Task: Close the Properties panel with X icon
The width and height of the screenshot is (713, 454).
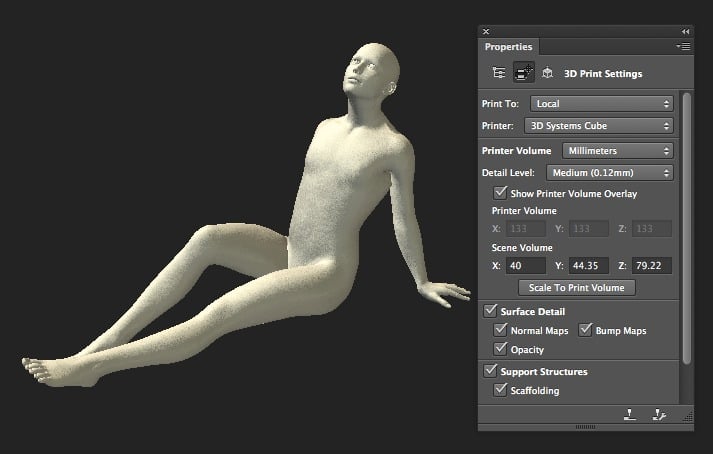Action: 486,32
